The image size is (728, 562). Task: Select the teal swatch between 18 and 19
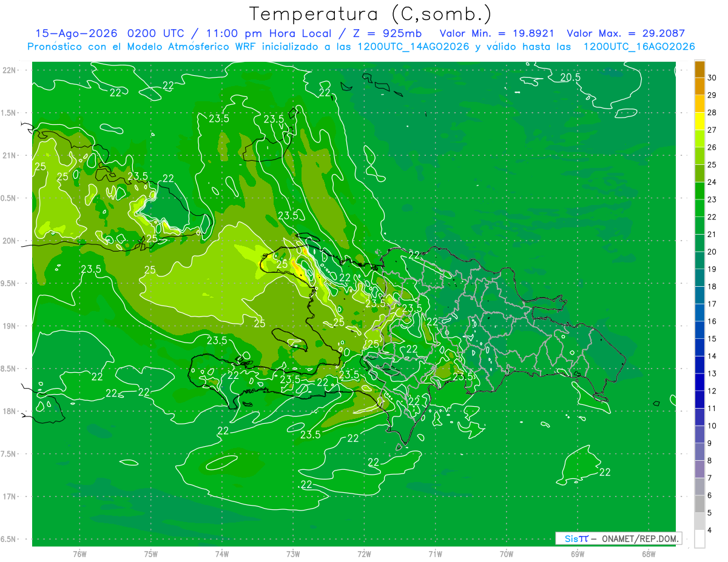point(699,278)
